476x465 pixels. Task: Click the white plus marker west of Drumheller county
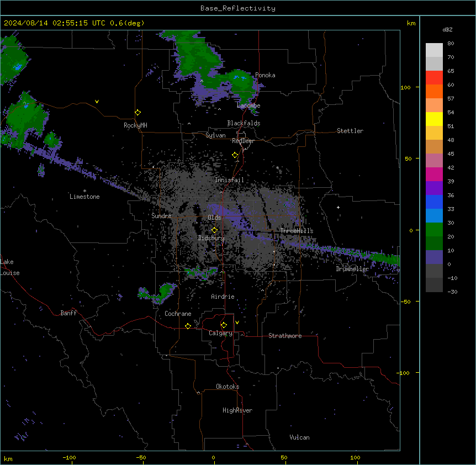click(x=338, y=207)
